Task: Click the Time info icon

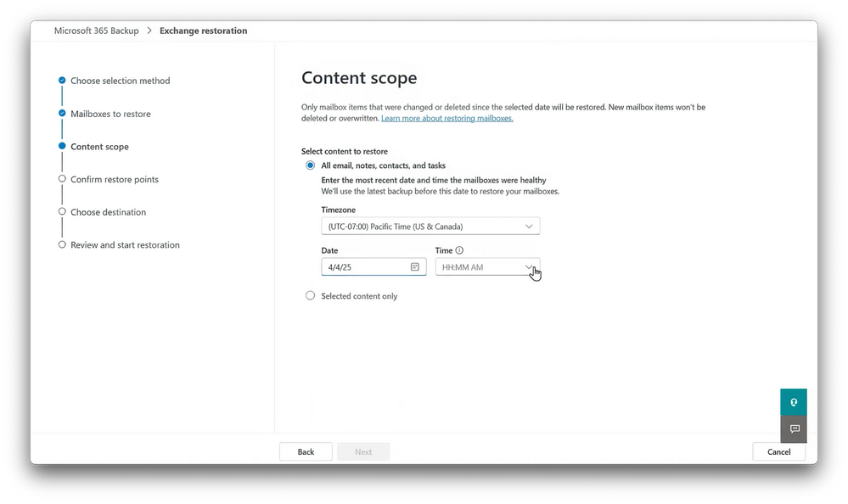Action: point(459,250)
